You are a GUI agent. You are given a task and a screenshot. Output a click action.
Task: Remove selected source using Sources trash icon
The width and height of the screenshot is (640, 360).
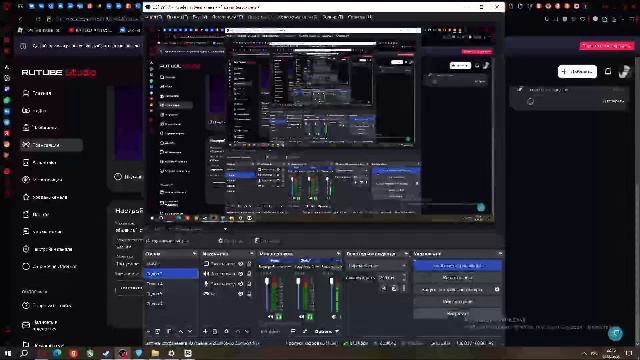tap(215, 331)
